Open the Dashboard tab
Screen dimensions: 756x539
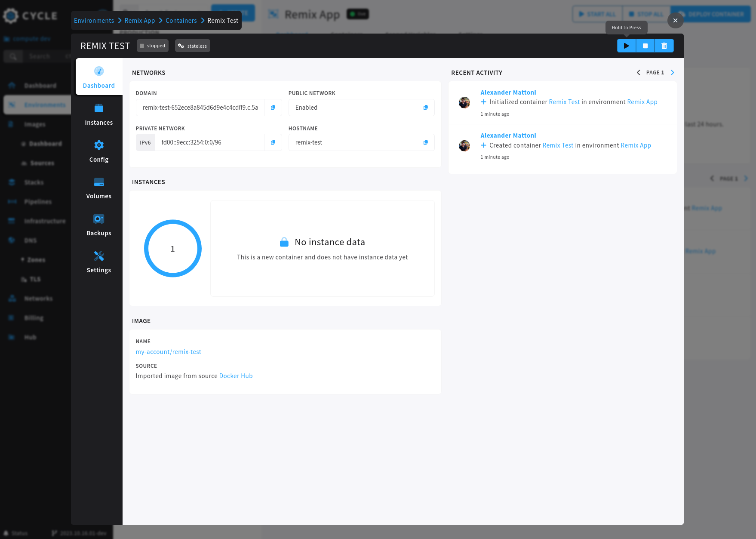point(99,77)
